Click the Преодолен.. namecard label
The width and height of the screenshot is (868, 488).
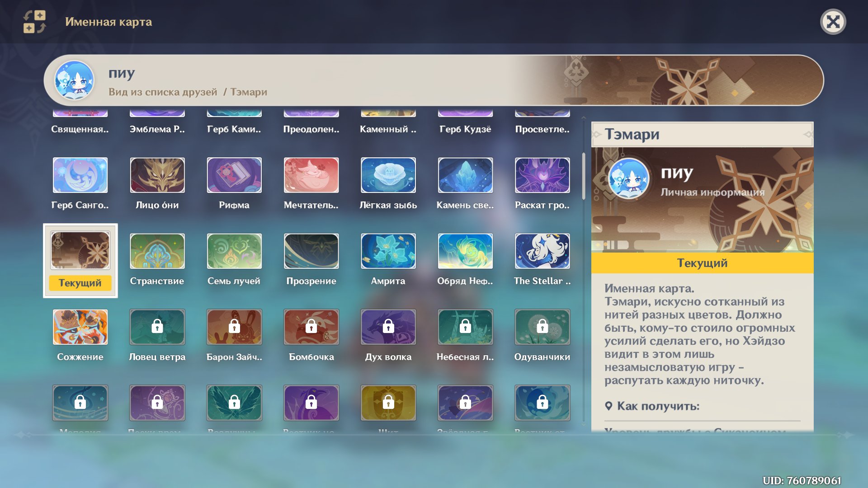click(311, 129)
